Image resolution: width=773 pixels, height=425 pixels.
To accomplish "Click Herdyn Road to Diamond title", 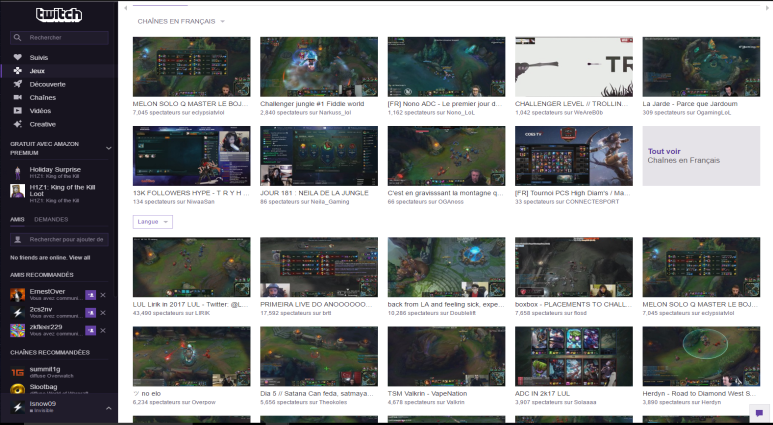I will coord(699,393).
